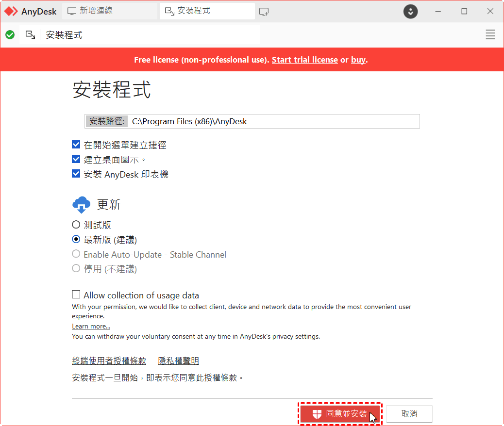Viewport: 504px width, 426px height.
Task: Select 停用 (不建議) radio option
Action: click(76, 268)
